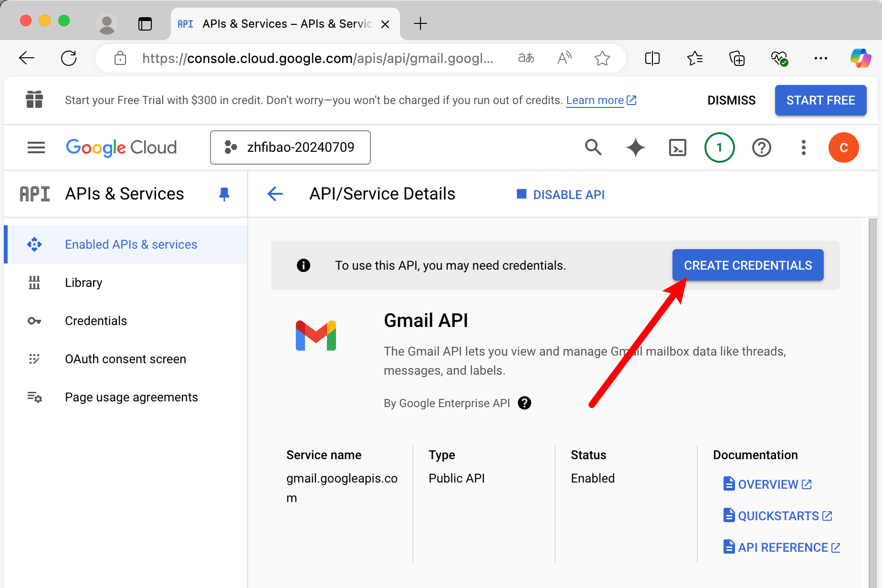This screenshot has width=882, height=588.
Task: Open the Collections icon
Action: (x=737, y=58)
